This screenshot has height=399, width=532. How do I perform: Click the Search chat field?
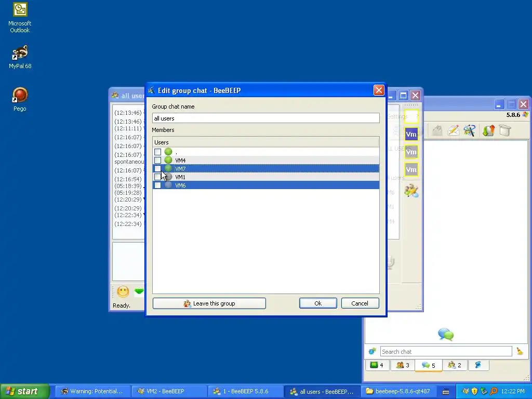446,352
